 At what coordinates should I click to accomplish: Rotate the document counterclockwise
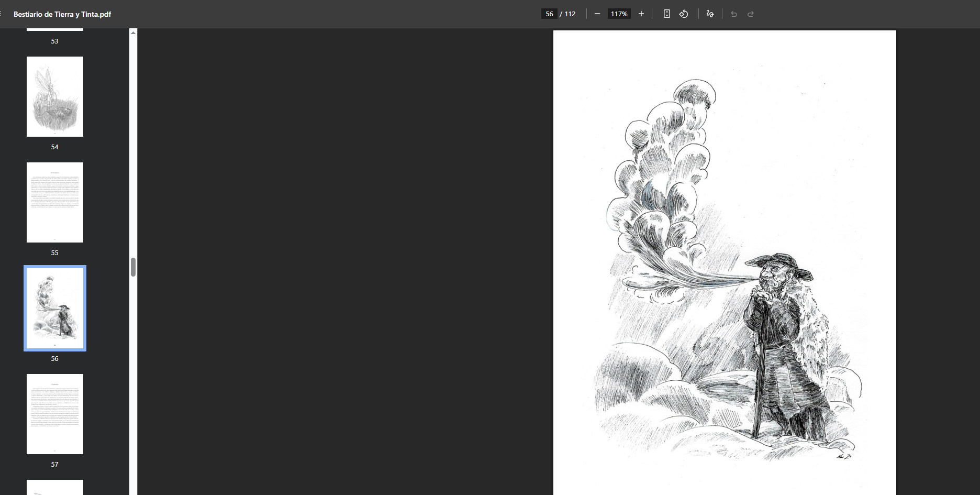684,14
